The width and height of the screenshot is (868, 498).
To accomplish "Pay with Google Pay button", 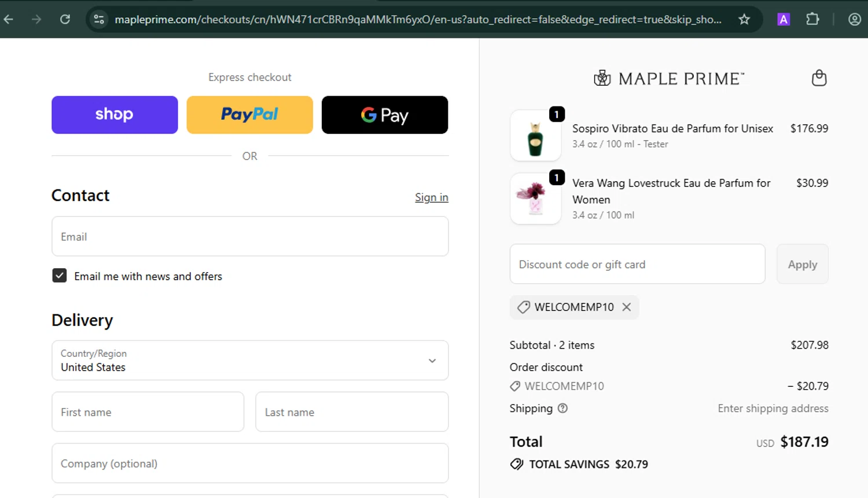I will (x=385, y=115).
